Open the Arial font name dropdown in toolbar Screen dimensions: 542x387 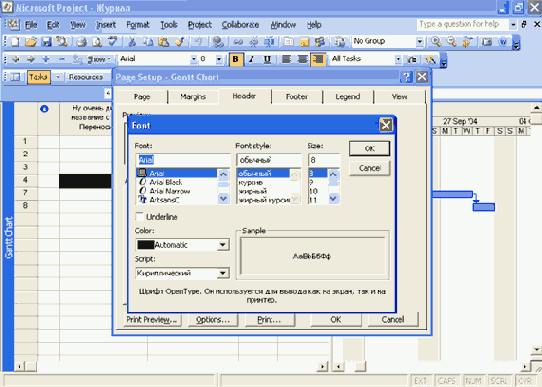click(194, 59)
